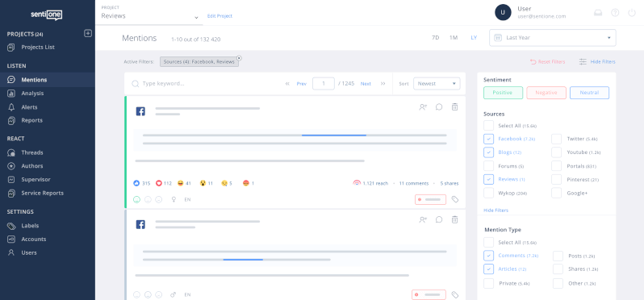Viewport: 644px width, 300px height.
Task: Check the Private mention type
Action: pos(489,283)
